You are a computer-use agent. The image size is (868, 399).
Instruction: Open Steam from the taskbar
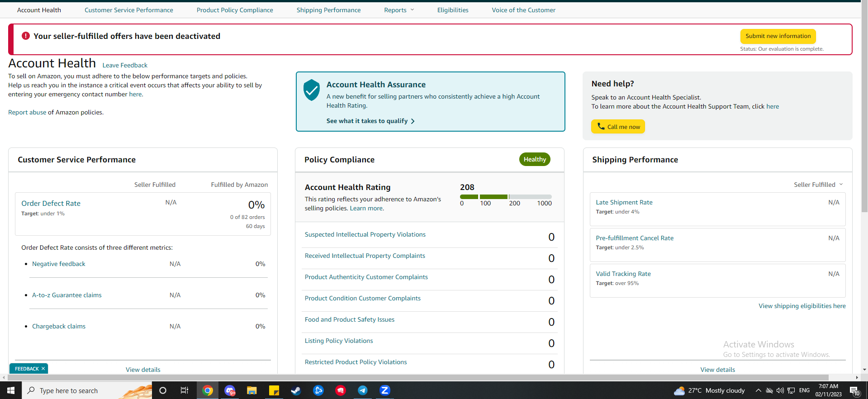coord(296,390)
